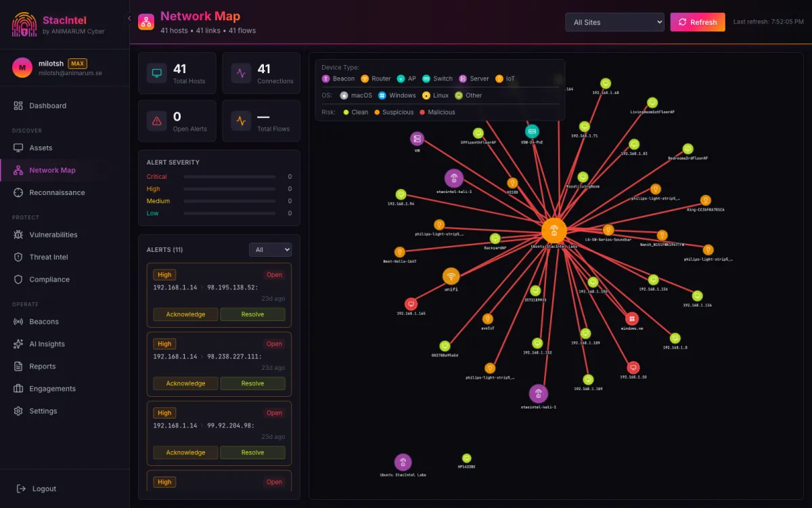The image size is (812, 508).
Task: Click the 001788a95a5d node
Action: 445,346
